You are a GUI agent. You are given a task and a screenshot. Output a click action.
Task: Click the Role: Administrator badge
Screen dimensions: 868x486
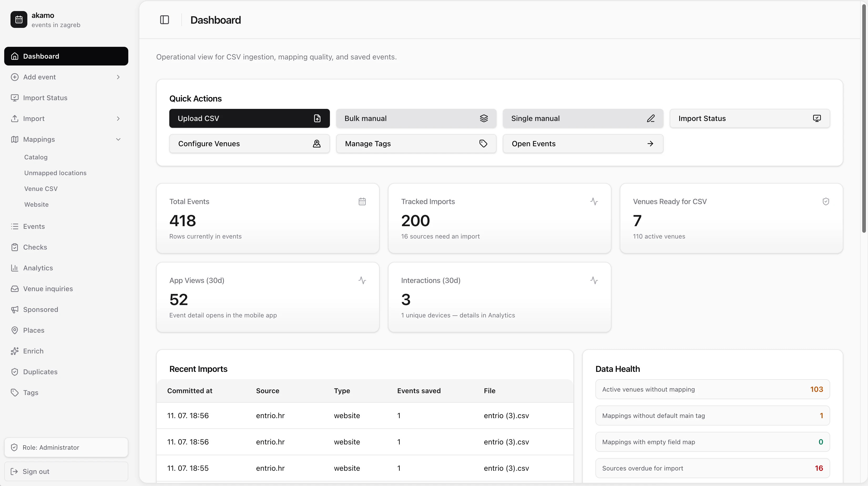click(66, 447)
